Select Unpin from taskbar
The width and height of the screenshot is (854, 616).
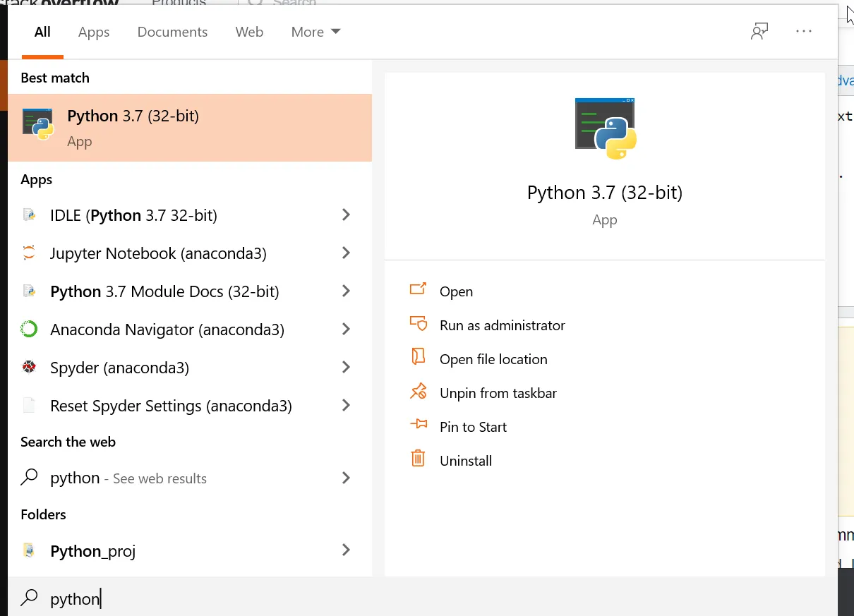498,393
